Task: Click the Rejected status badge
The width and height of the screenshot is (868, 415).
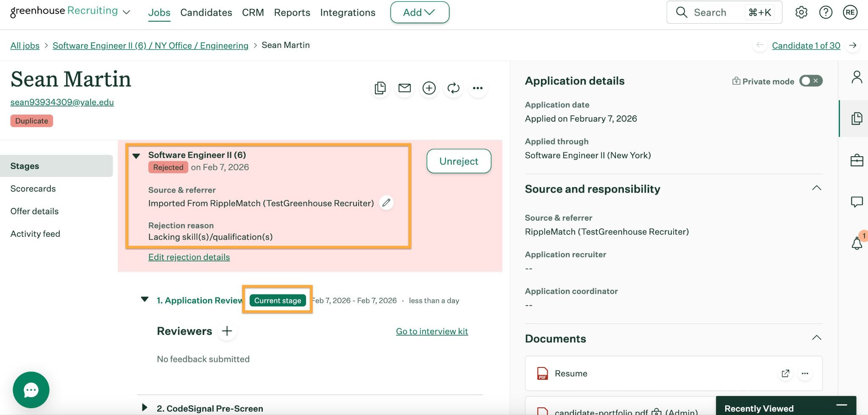Action: (168, 167)
